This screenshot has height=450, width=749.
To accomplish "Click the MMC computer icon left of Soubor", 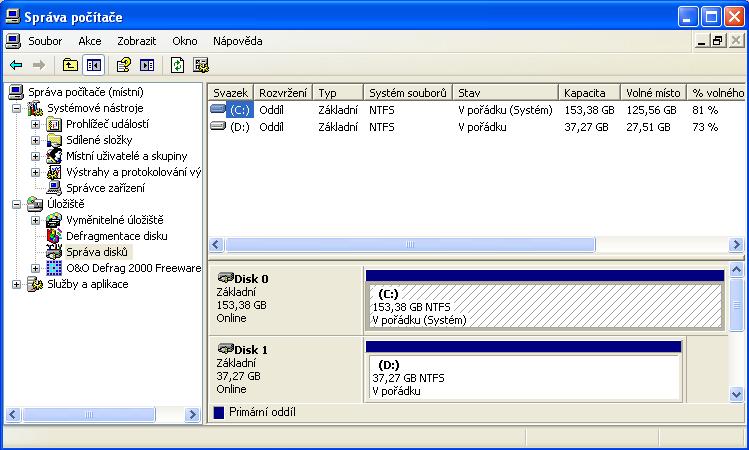I will click(x=13, y=41).
